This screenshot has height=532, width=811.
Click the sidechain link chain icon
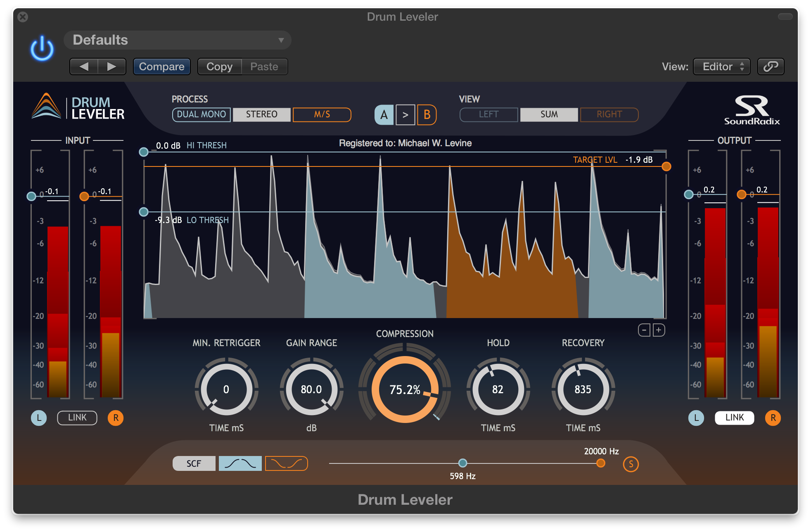tap(771, 66)
